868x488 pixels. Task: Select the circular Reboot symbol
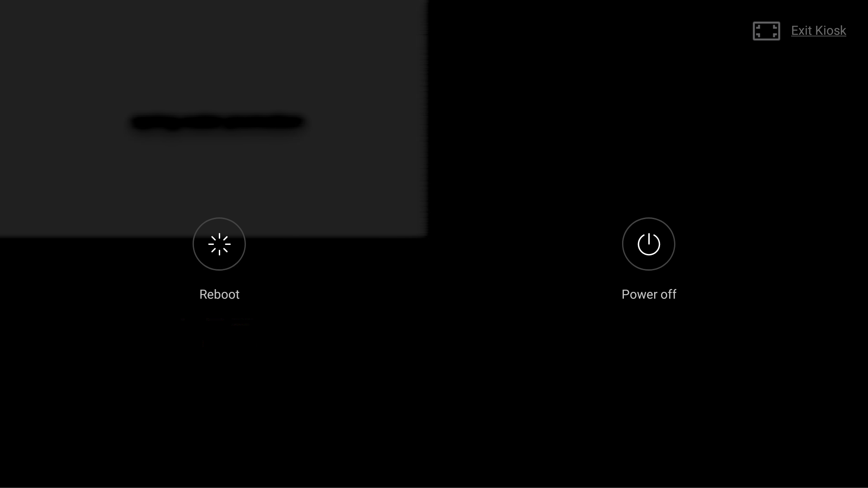(x=219, y=244)
